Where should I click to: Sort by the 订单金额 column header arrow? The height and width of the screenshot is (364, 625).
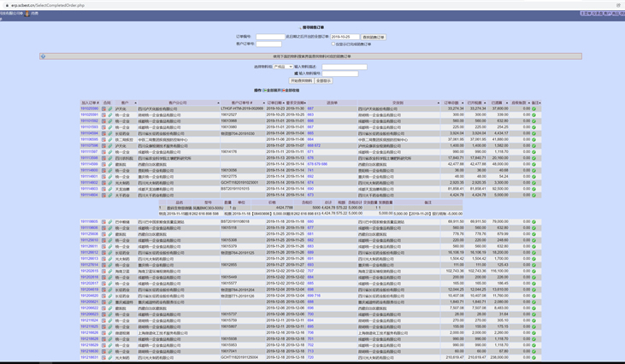click(x=463, y=103)
